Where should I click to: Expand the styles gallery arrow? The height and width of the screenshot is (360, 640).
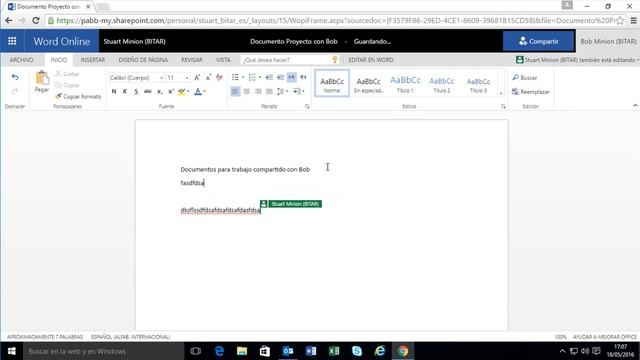(501, 93)
